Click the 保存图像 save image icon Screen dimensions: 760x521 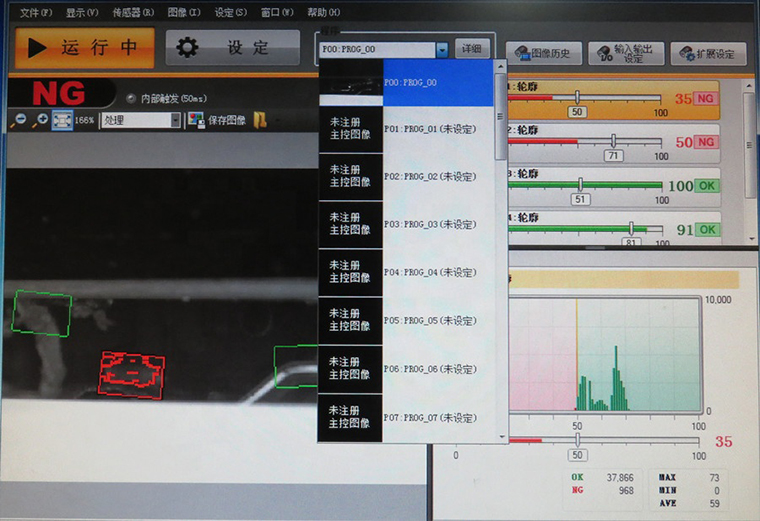(196, 120)
